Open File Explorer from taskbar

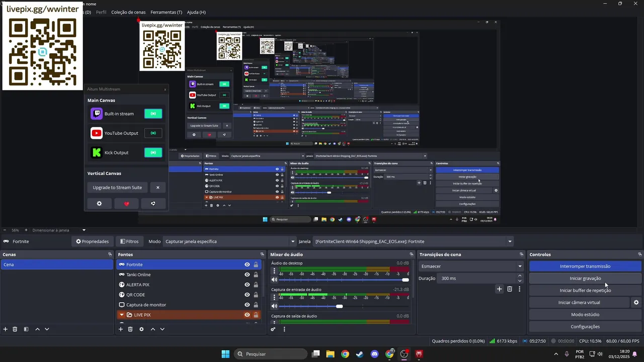point(330,354)
